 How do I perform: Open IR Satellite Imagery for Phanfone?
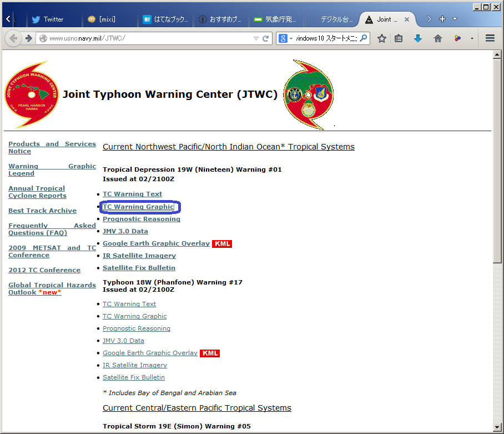[135, 365]
